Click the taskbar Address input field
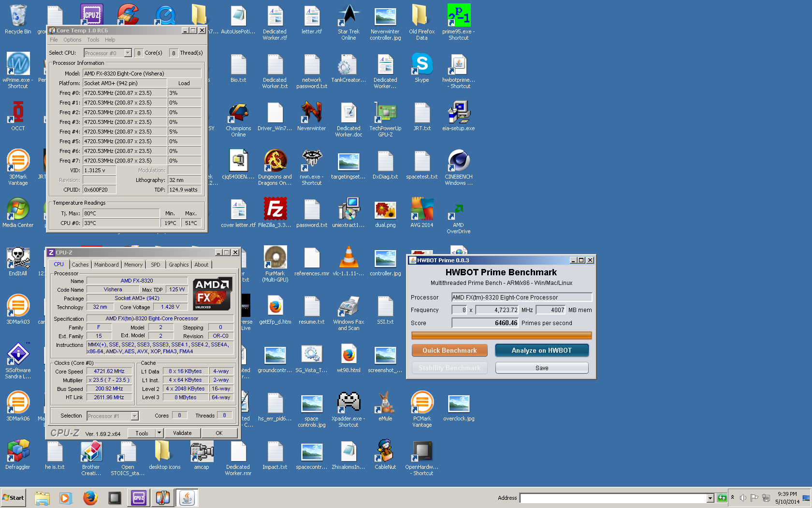Viewport: 812px width, 508px height. (613, 498)
